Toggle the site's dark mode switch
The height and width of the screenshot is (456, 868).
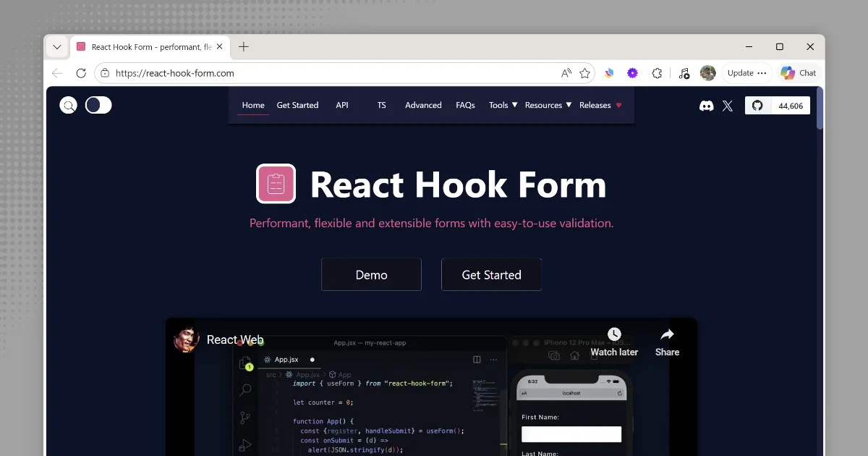pos(98,105)
